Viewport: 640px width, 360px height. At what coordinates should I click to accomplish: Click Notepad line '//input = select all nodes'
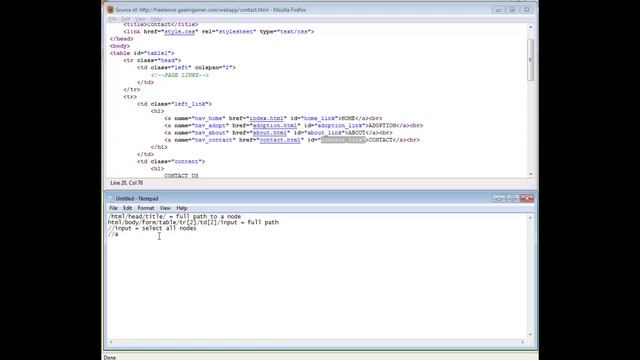pyautogui.click(x=152, y=228)
